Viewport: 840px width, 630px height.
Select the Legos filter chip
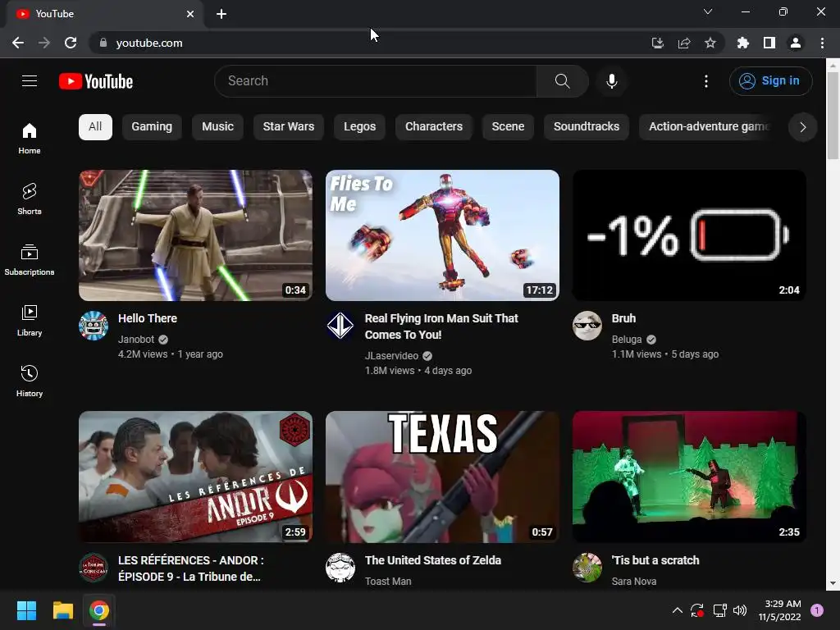[359, 127]
